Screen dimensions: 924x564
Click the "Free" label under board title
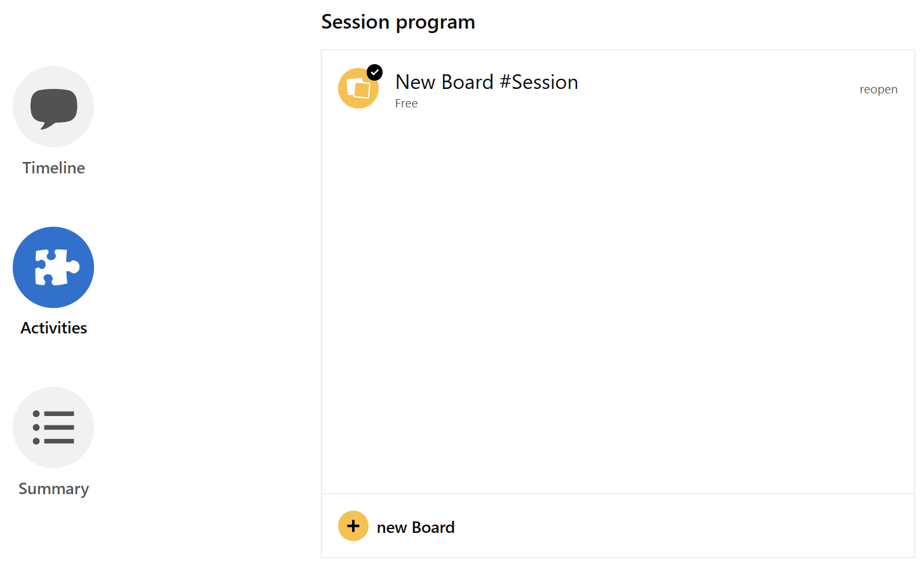[x=406, y=104]
